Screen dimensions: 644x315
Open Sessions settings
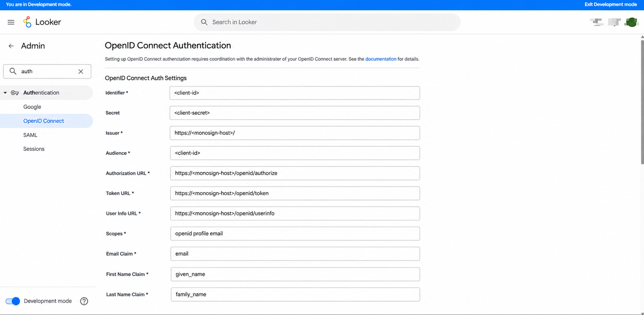tap(34, 149)
